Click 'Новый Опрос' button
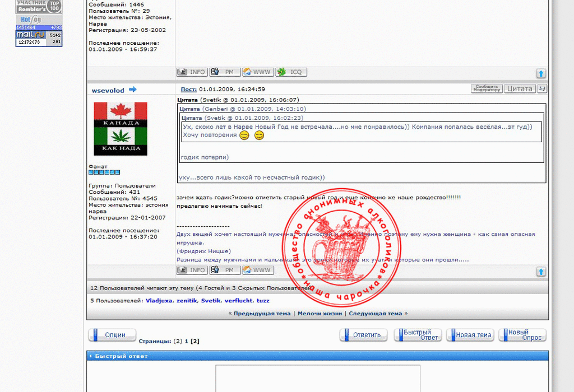This screenshot has height=392, width=574. [522, 335]
